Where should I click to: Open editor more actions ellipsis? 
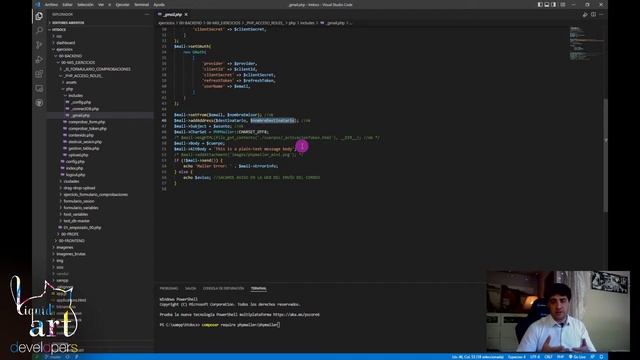pos(601,14)
